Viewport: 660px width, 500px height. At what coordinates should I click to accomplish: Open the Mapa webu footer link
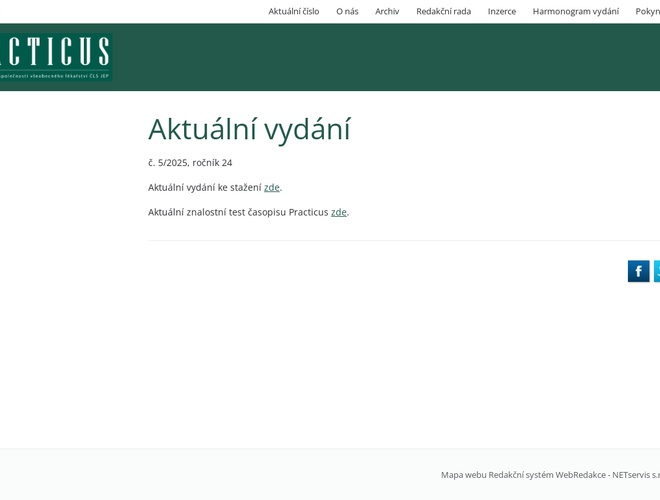[463, 475]
